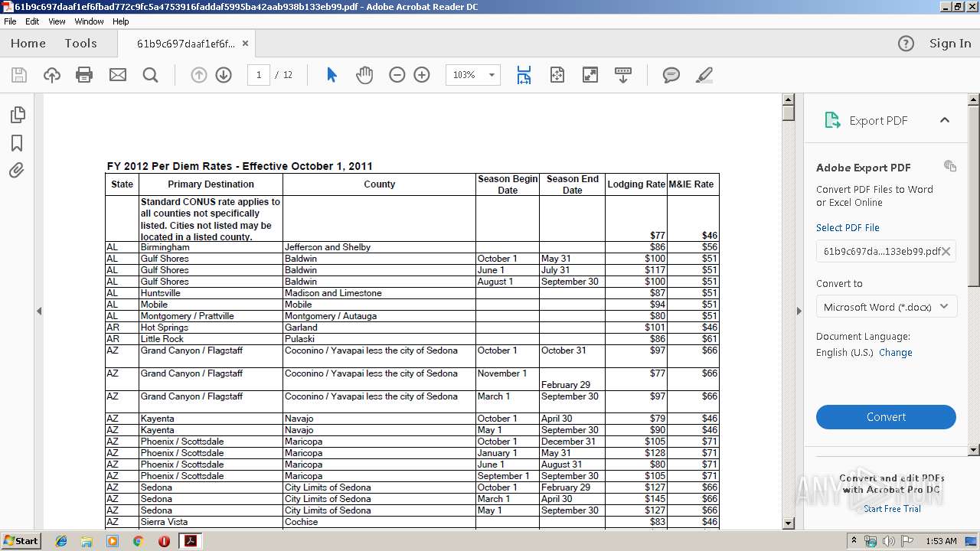Send file by email envelope icon
The height and width of the screenshot is (551, 980).
tap(118, 75)
